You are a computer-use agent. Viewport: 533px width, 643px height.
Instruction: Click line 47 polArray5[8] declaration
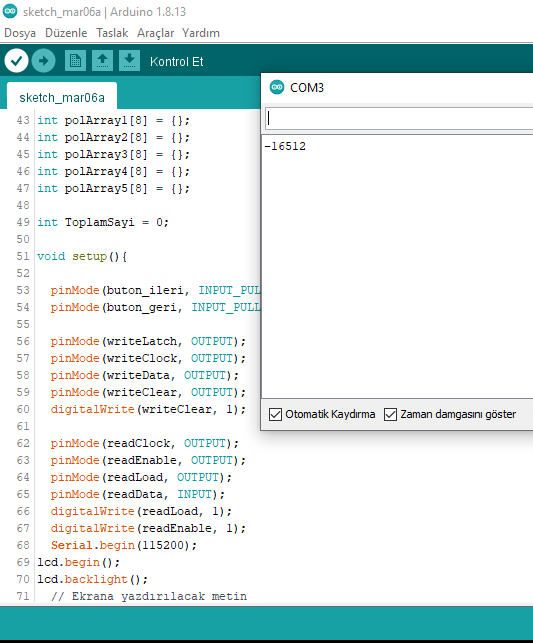pos(114,189)
